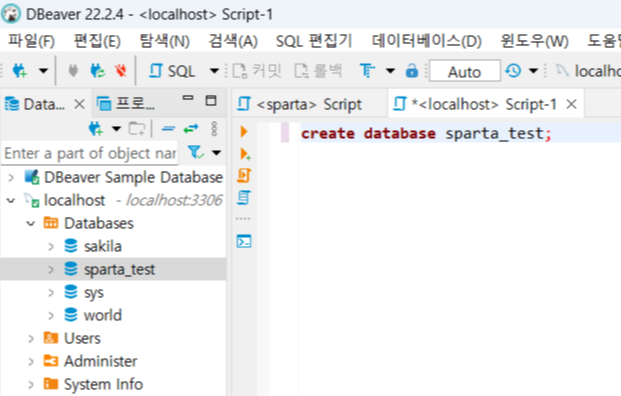Select DBeaver Sample Database connection

tap(133, 177)
